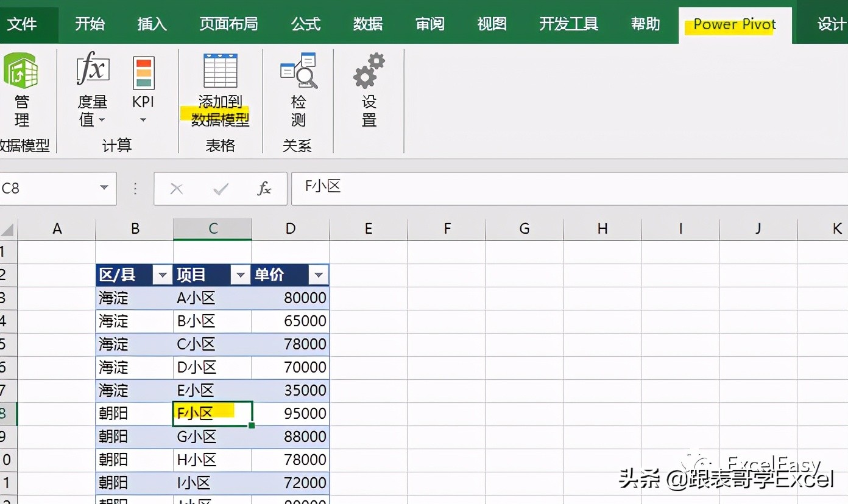Click the select-all corner triangle
Viewport: 848px width, 504px height.
[8, 229]
